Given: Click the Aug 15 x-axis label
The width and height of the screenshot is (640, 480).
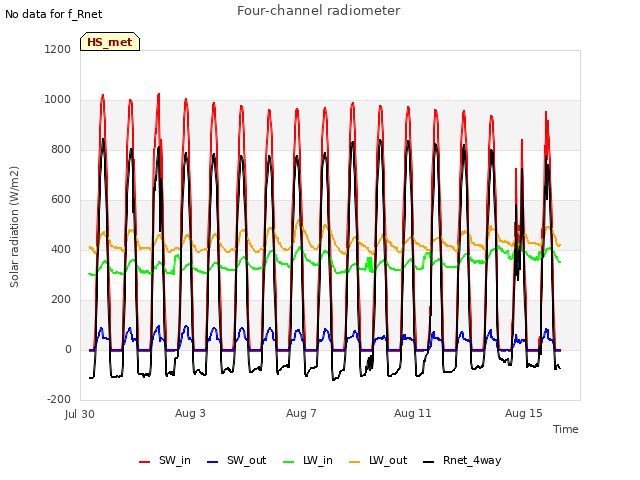Looking at the screenshot, I should tap(524, 413).
